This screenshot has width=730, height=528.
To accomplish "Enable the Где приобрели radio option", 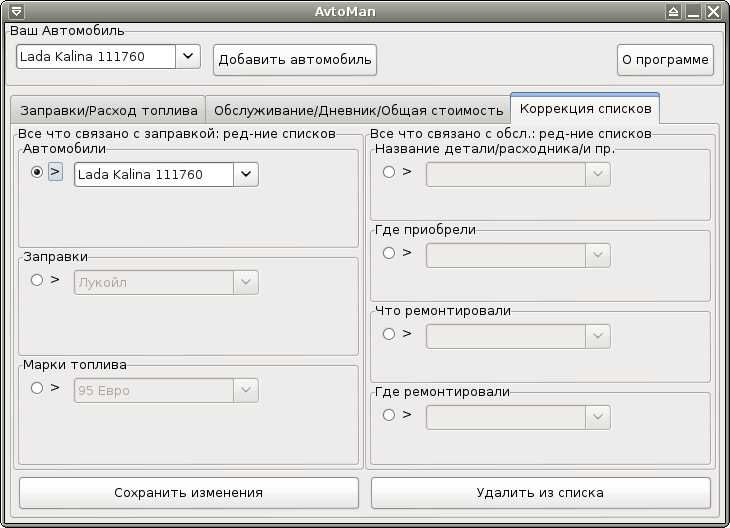I will coord(389,253).
